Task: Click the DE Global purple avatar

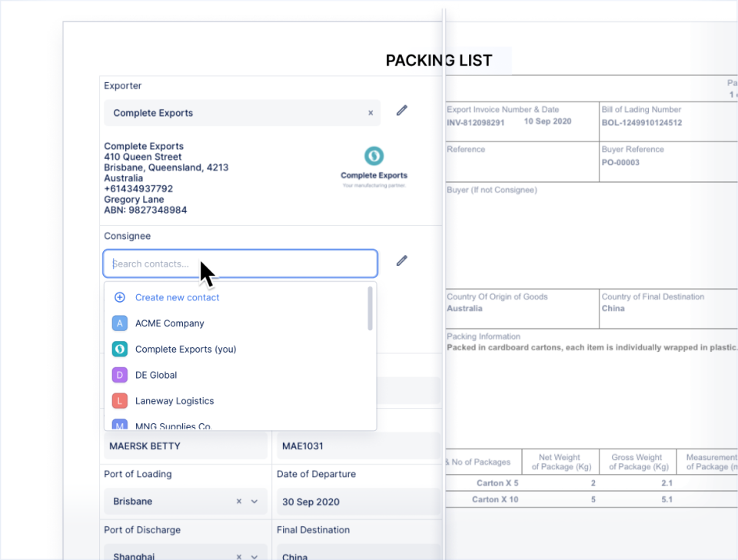Action: coord(120,374)
